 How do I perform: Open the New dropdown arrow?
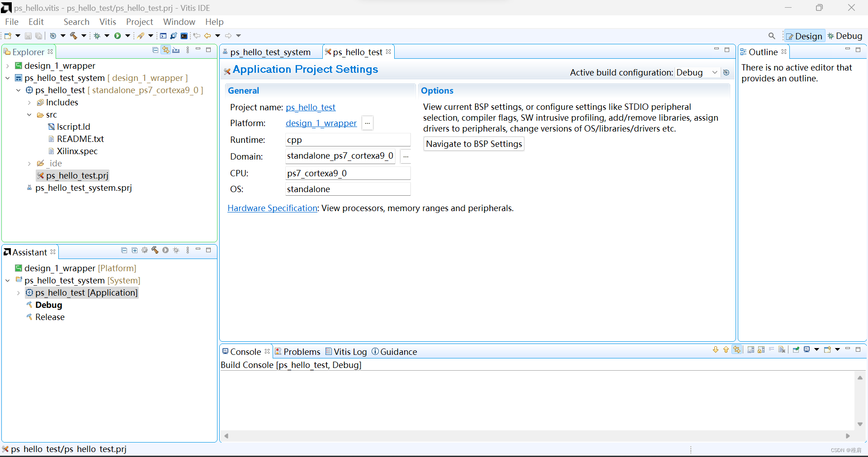click(x=18, y=36)
